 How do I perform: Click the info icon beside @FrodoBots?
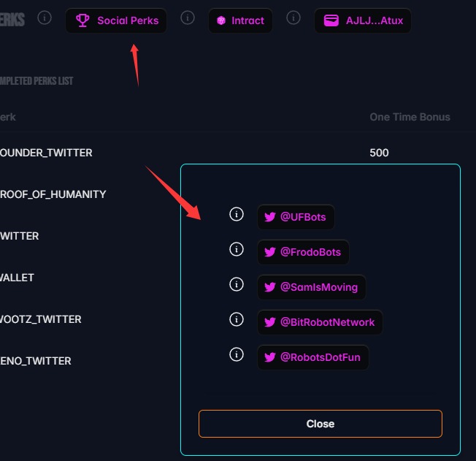pos(237,249)
